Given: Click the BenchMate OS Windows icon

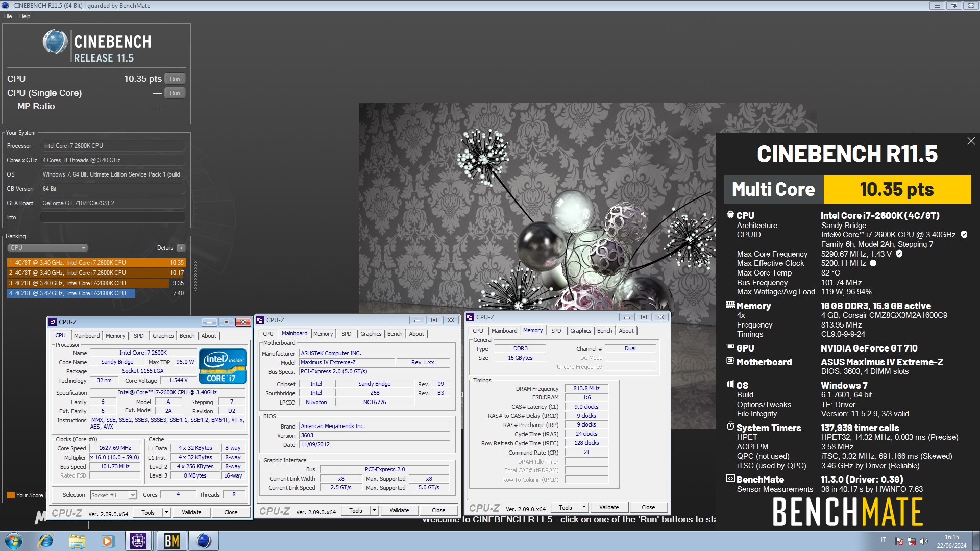Looking at the screenshot, I should coord(730,384).
